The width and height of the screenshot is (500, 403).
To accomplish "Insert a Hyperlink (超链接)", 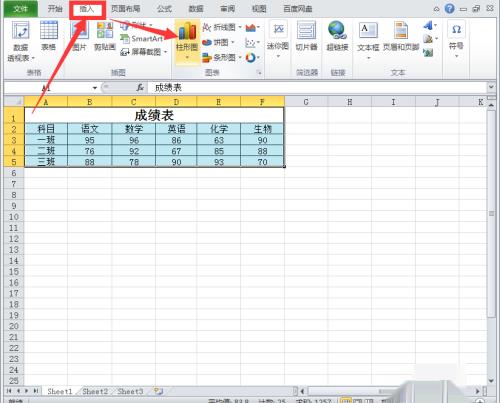I will click(x=337, y=36).
